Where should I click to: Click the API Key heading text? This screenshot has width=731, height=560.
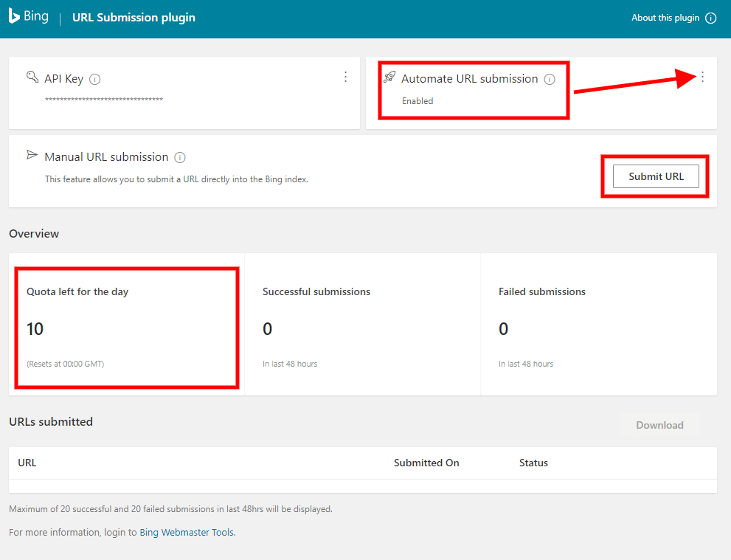[64, 79]
